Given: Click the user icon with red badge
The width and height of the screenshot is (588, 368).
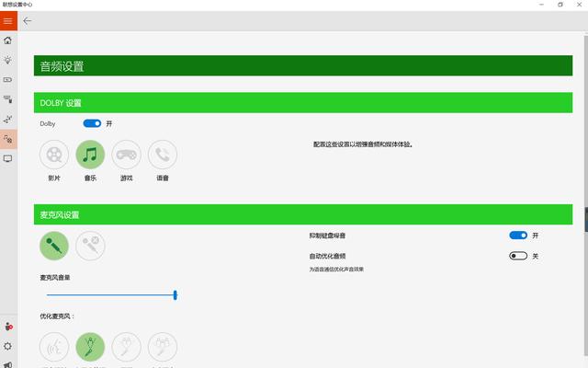Looking at the screenshot, I should coord(8,327).
